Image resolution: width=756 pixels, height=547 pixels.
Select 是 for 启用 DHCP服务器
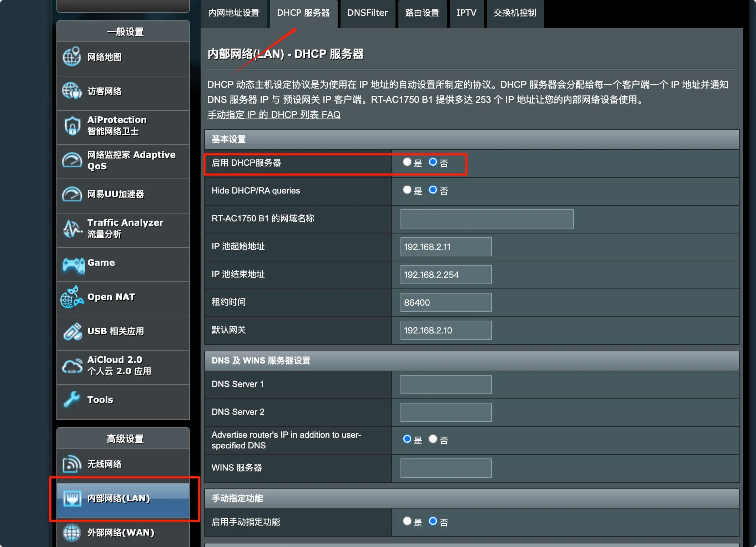point(407,162)
